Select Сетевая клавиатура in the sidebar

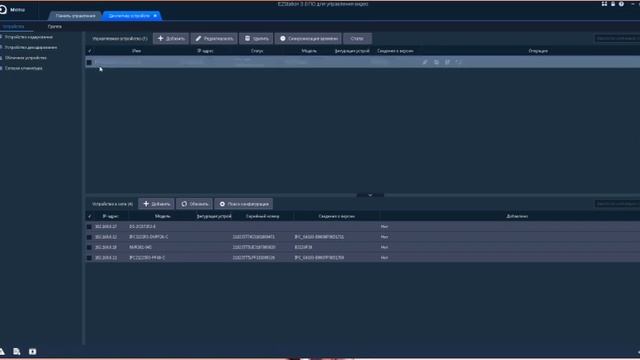pos(23,68)
